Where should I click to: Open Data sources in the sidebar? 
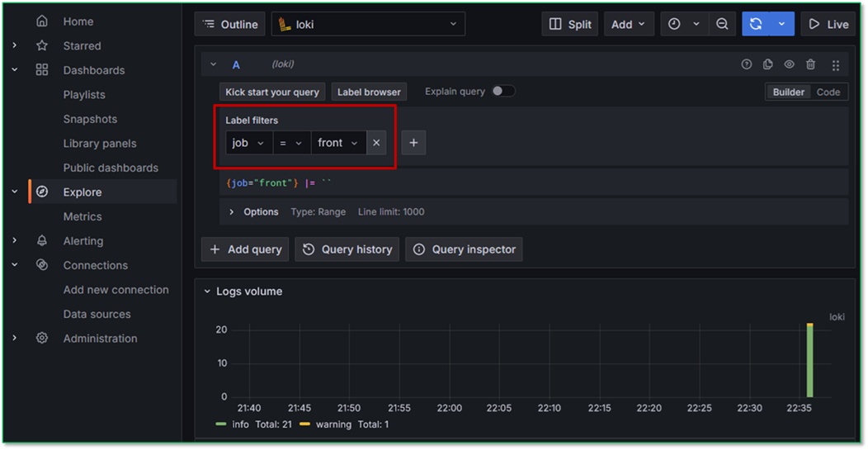(97, 315)
